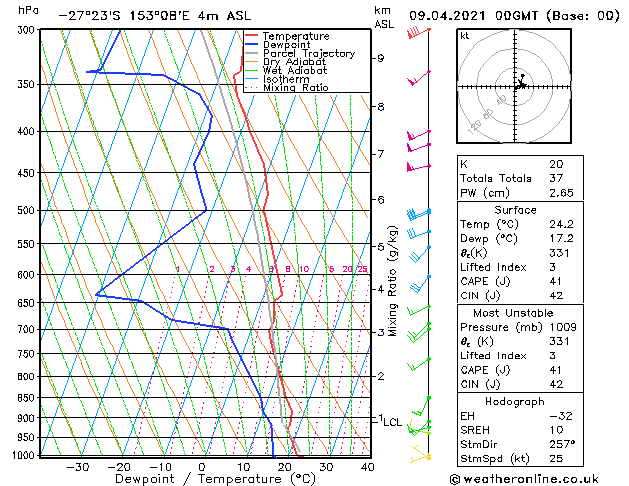Click the '120' ring label in the hodograph

(x=474, y=127)
